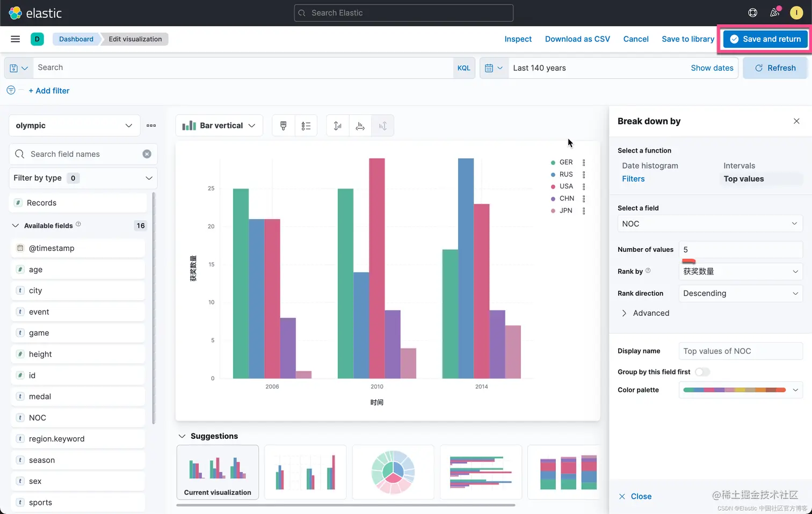Open the user avatar menu
This screenshot has height=514, width=812.
pyautogui.click(x=796, y=13)
